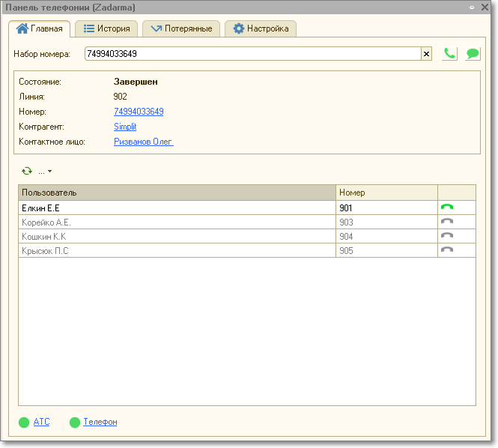
Task: Click handset icon for Крысюк П.С
Action: [x=447, y=250]
